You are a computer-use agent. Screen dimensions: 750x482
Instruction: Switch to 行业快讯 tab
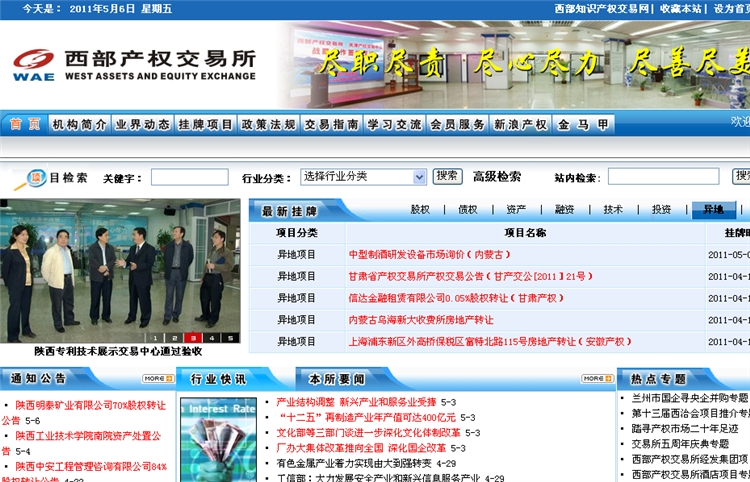[219, 379]
